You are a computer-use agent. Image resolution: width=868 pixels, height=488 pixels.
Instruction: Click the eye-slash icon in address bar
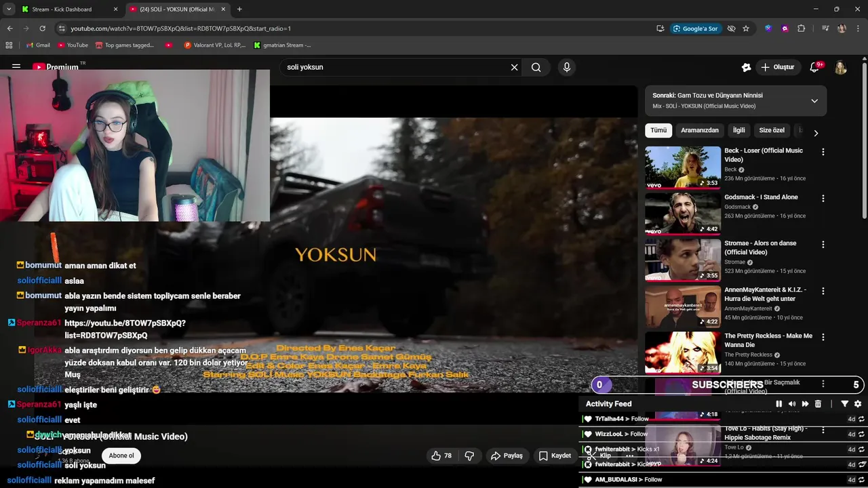click(x=731, y=28)
